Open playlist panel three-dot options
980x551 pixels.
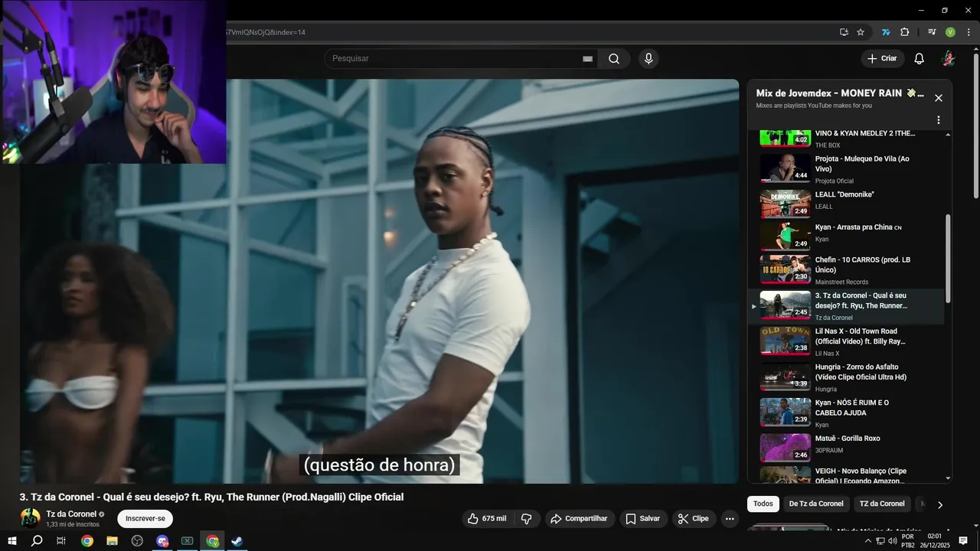[939, 120]
